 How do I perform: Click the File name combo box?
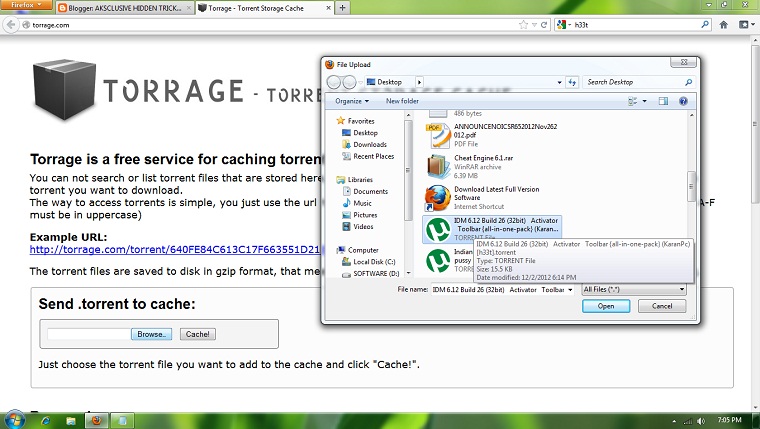coord(503,289)
